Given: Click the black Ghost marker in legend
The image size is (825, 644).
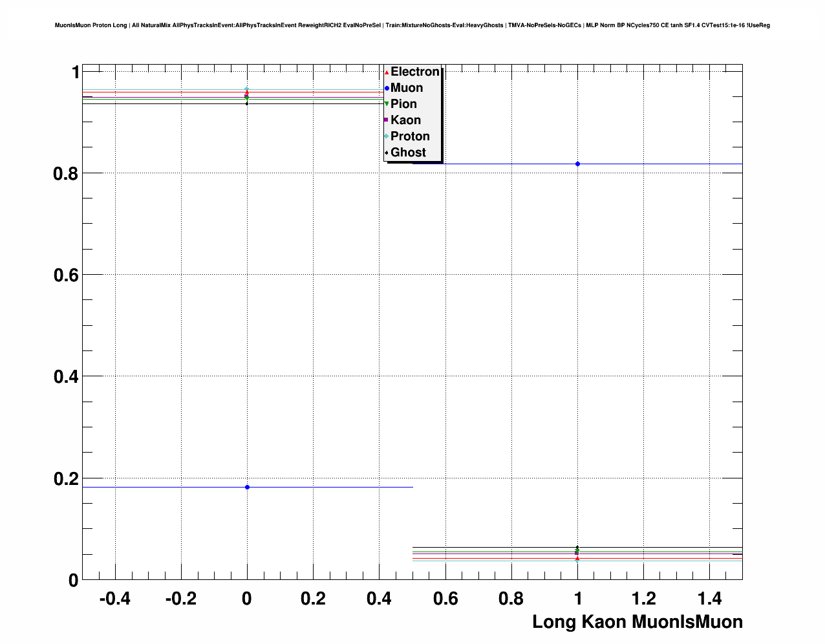Looking at the screenshot, I should 387,153.
